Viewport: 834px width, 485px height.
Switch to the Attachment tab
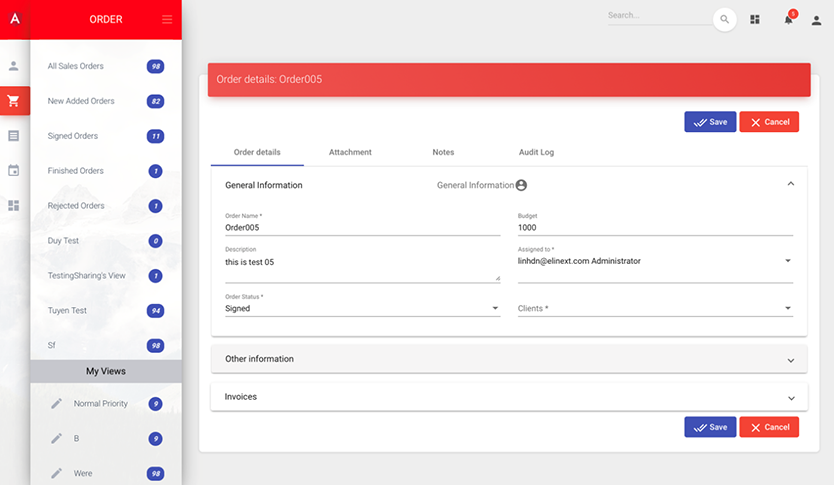[x=350, y=152]
